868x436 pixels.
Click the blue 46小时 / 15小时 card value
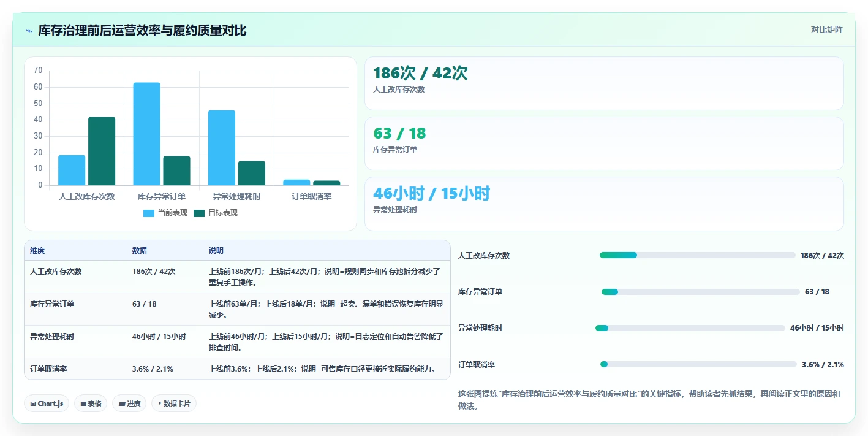coord(432,193)
